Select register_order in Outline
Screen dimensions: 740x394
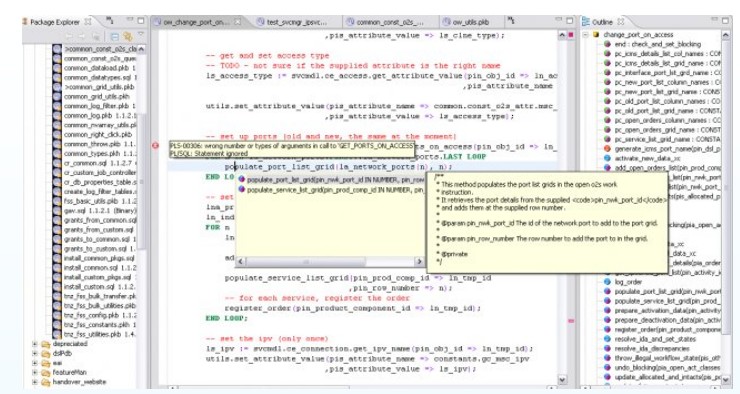(667, 329)
